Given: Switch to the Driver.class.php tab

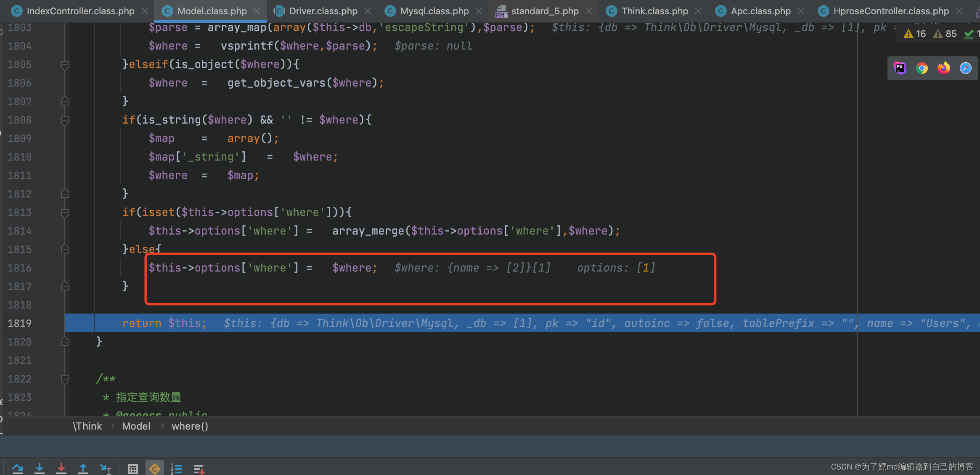Looking at the screenshot, I should pos(323,11).
